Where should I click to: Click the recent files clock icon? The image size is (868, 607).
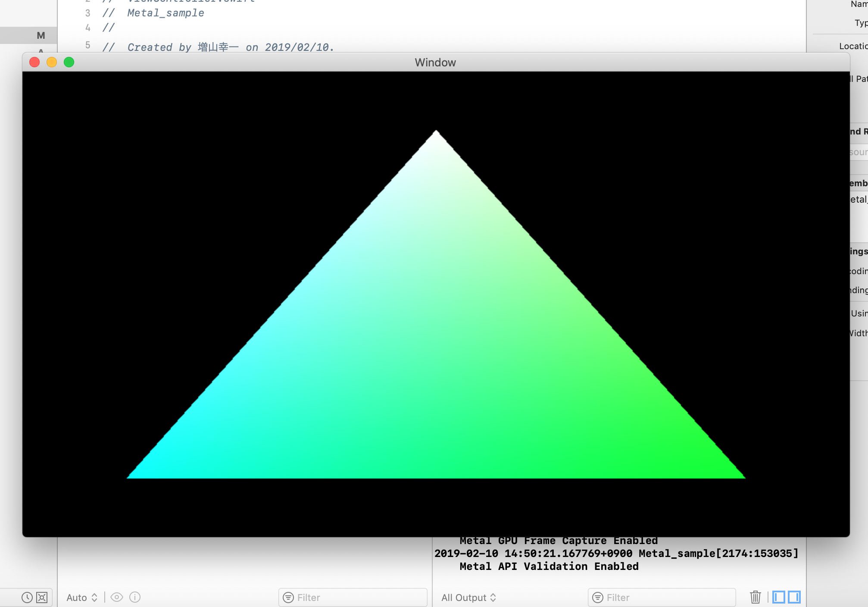pyautogui.click(x=27, y=598)
